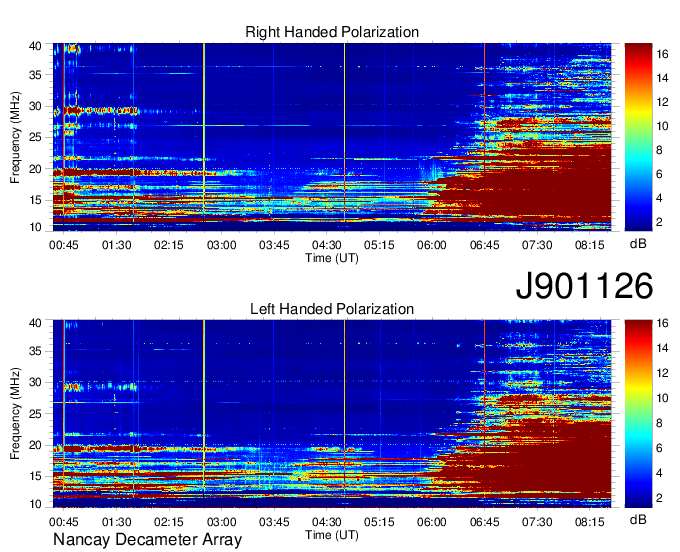
Task: Click the dB unit label under the lower colorbar
Action: pyautogui.click(x=638, y=519)
